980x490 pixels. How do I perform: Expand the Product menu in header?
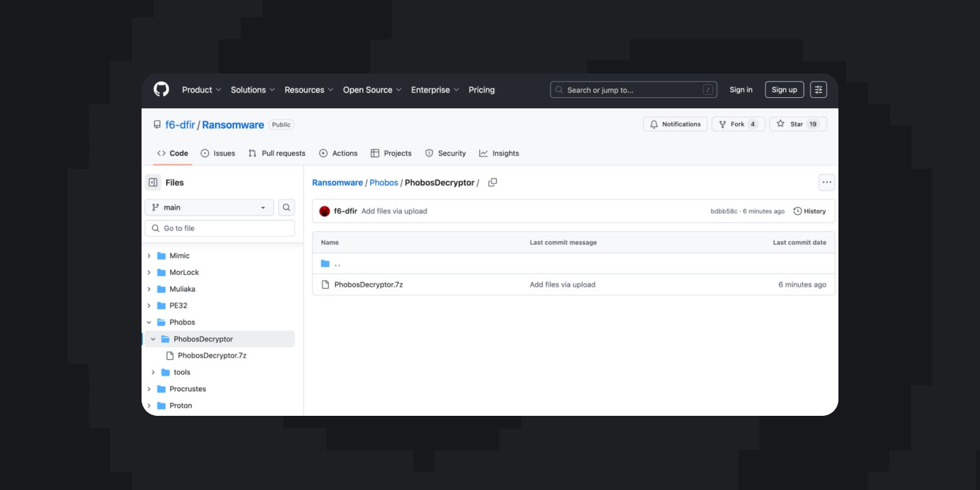pos(201,90)
